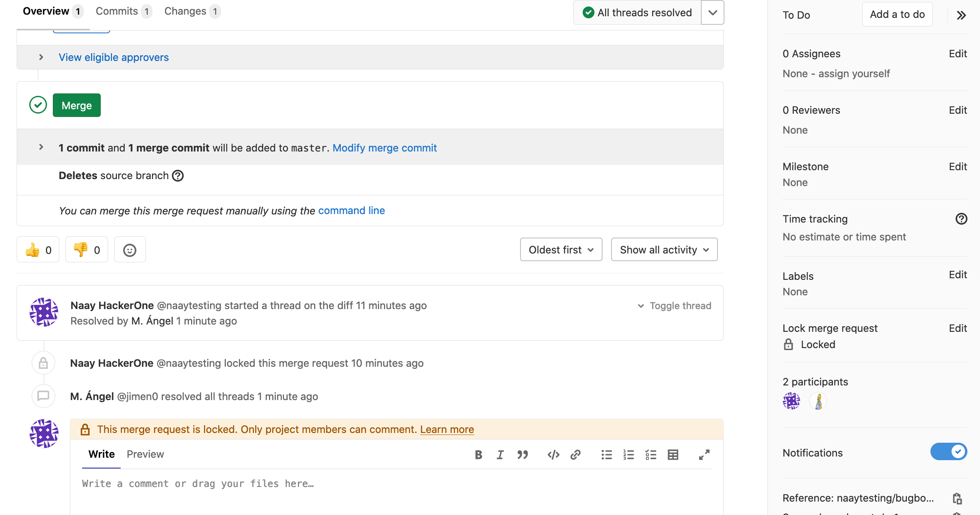The width and height of the screenshot is (980, 515).
Task: Give a thumbs down reaction
Action: (x=87, y=250)
